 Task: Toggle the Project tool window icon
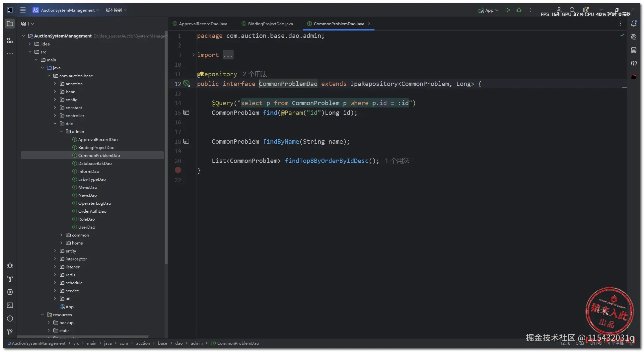pos(10,24)
